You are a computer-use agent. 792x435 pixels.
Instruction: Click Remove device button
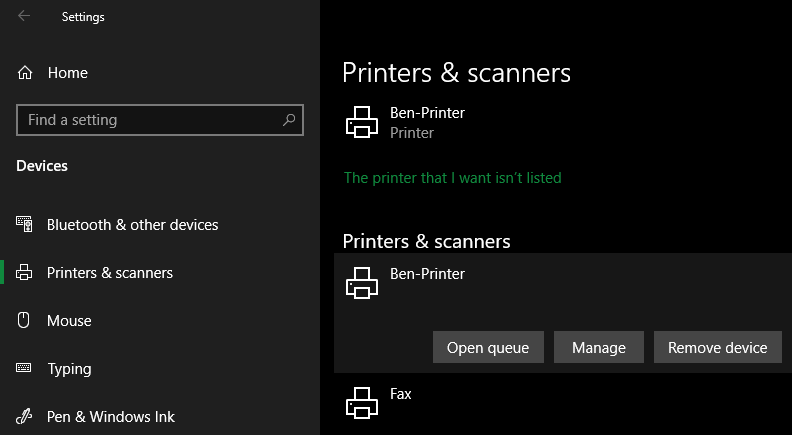(717, 348)
